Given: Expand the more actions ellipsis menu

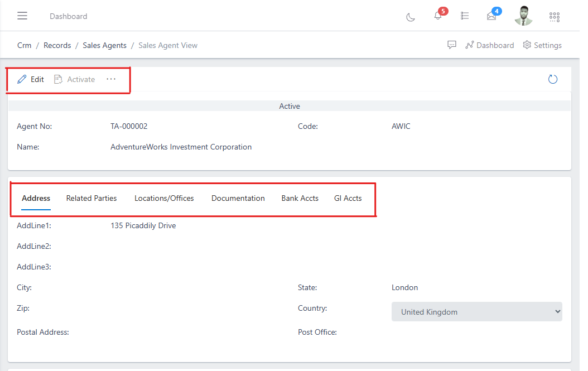Looking at the screenshot, I should (111, 79).
